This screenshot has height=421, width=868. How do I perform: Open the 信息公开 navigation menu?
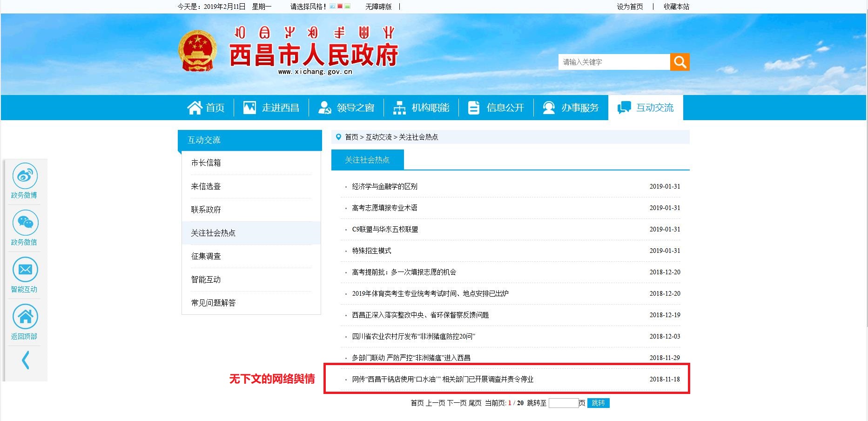(496, 108)
